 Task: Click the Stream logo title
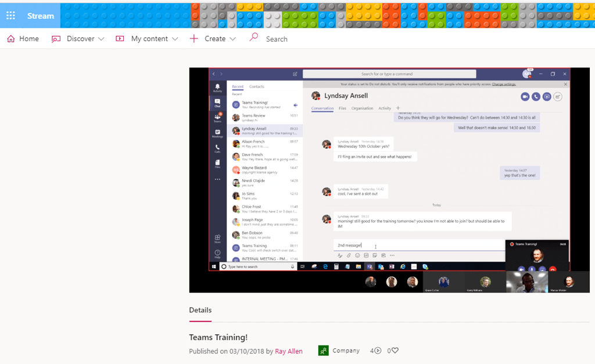coord(41,16)
